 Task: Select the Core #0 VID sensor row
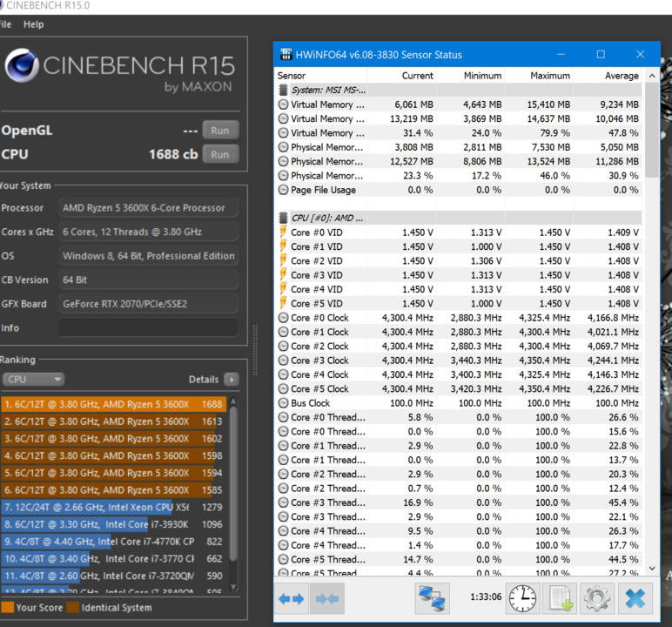pyautogui.click(x=459, y=233)
